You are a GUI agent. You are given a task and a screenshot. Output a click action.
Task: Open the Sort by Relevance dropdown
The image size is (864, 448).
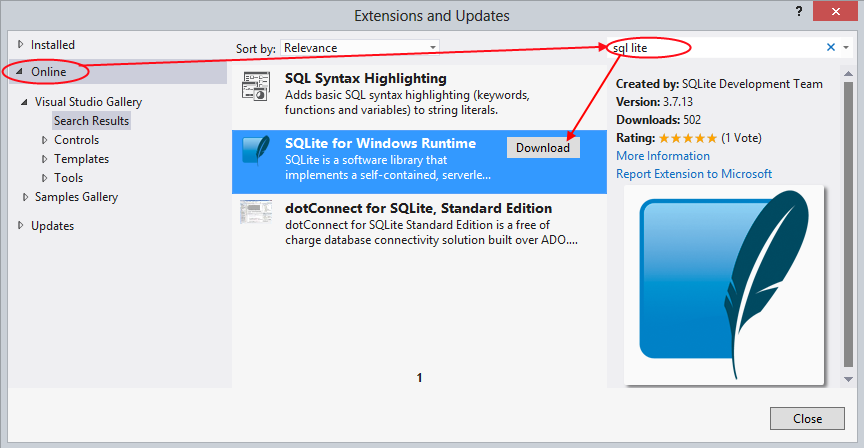click(359, 47)
